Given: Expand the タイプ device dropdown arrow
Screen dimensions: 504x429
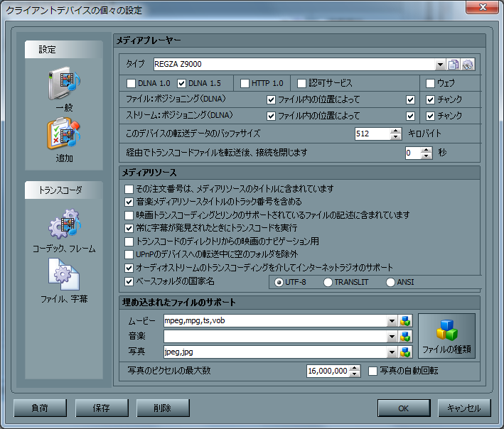Looking at the screenshot, I should coord(440,65).
